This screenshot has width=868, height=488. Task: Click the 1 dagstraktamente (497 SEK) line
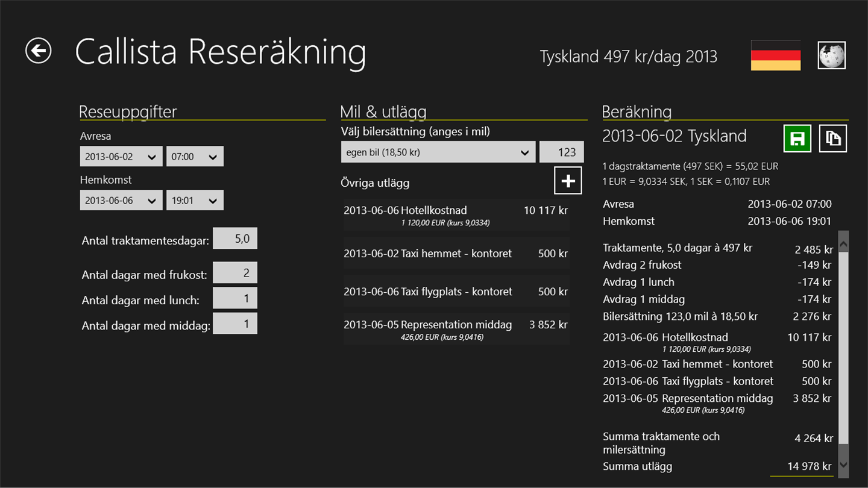click(690, 166)
